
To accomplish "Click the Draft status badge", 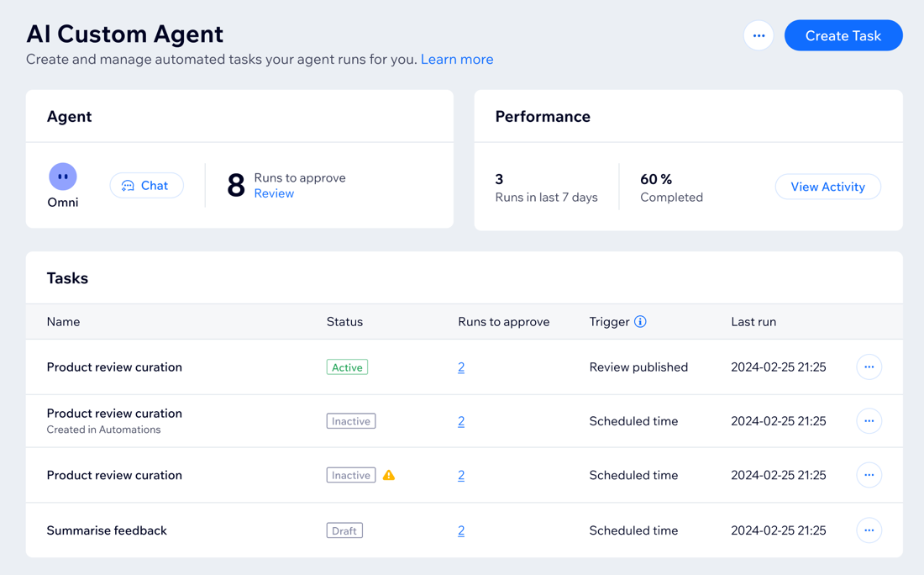I will (x=344, y=530).
